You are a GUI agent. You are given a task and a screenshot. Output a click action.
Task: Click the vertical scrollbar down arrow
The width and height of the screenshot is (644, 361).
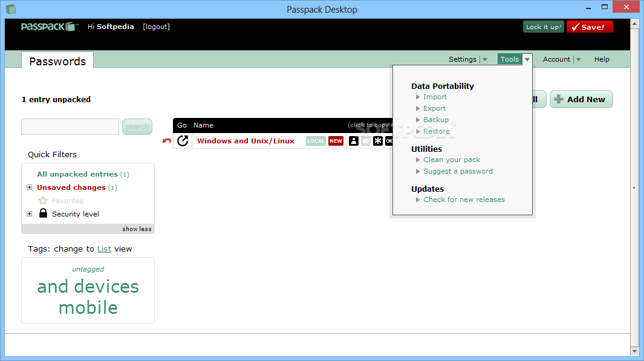tap(634, 351)
